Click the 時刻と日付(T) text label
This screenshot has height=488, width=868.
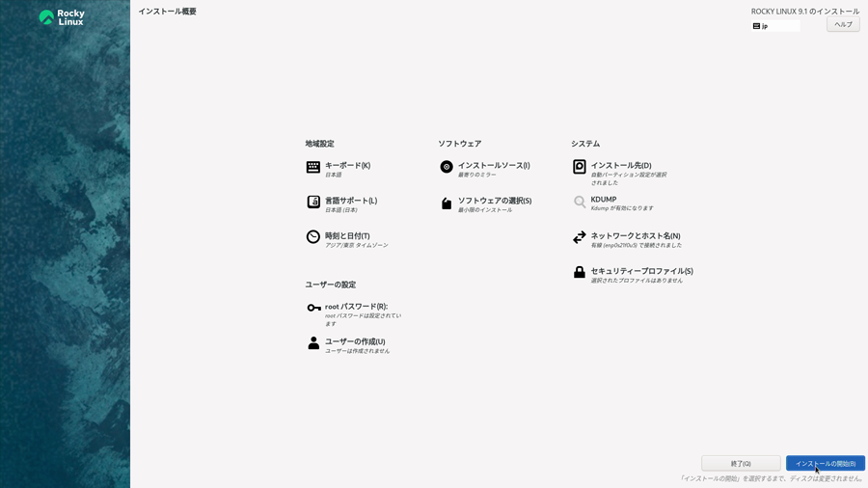347,235
